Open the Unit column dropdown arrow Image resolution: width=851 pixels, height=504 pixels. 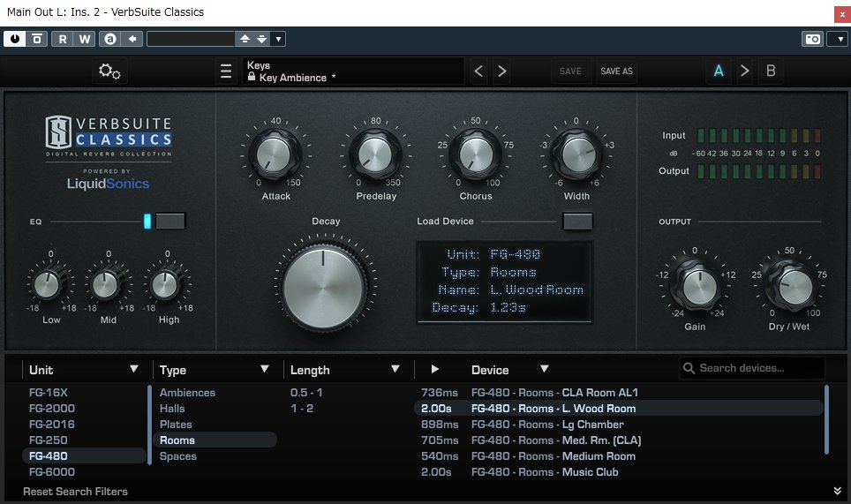coord(134,370)
